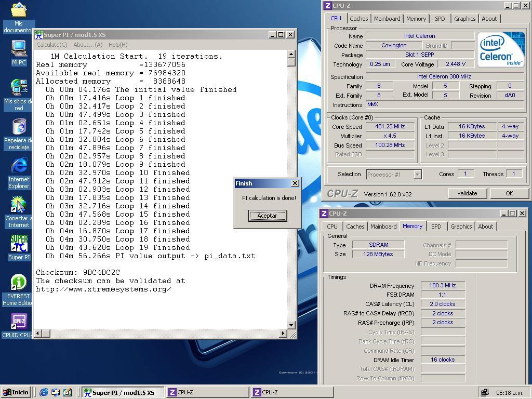
Task: Open Mis documentos desktop icon
Action: coord(19,17)
